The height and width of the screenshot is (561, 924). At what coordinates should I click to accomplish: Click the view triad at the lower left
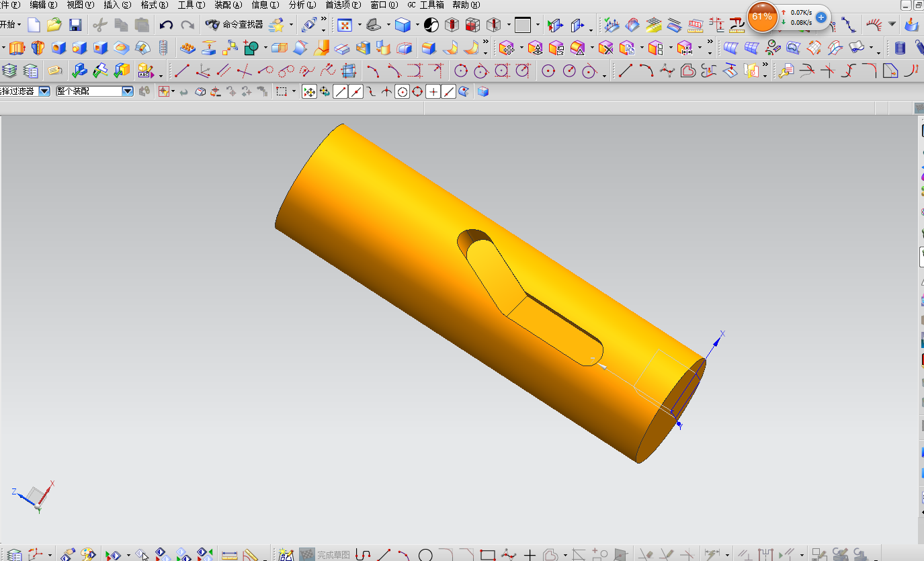(x=34, y=497)
